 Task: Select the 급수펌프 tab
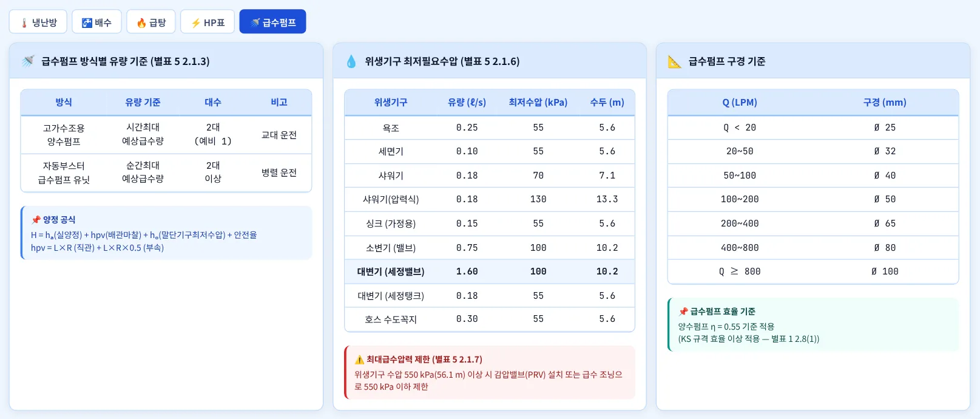[272, 22]
